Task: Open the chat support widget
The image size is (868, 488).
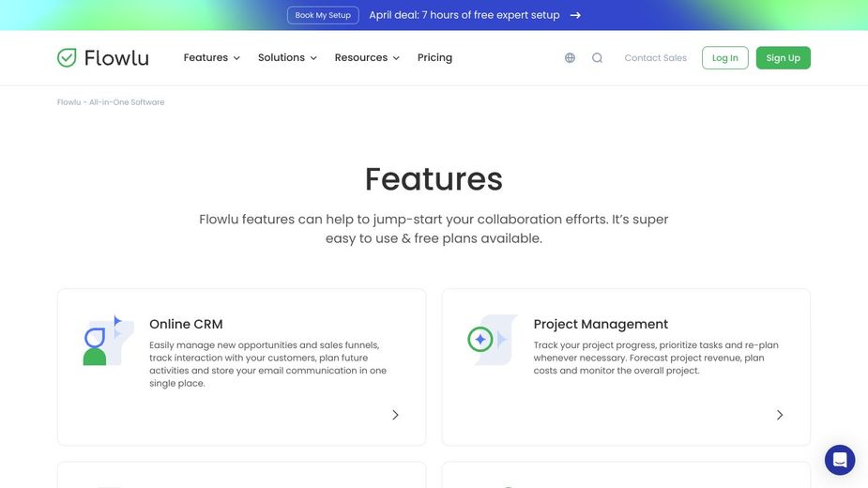Action: pyautogui.click(x=839, y=460)
